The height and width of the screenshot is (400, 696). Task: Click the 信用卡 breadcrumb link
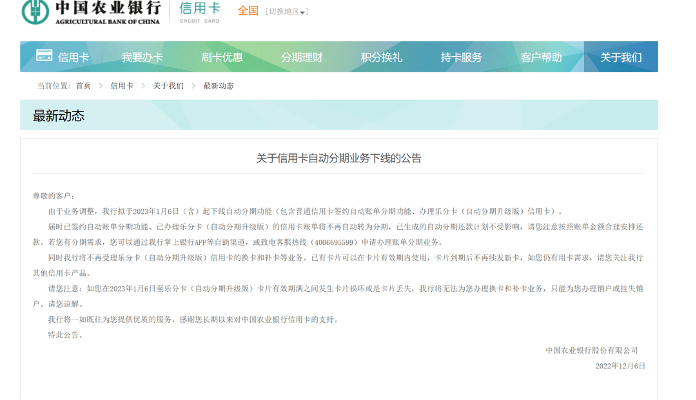pos(121,86)
